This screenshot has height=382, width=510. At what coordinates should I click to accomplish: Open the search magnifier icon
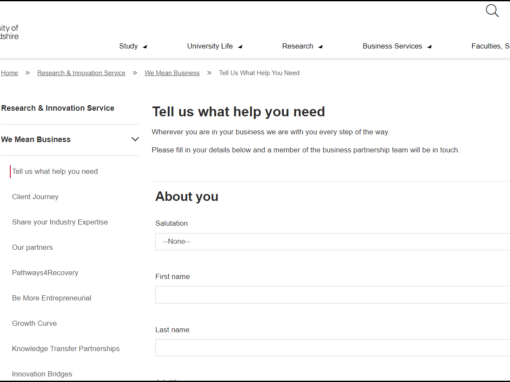(492, 11)
